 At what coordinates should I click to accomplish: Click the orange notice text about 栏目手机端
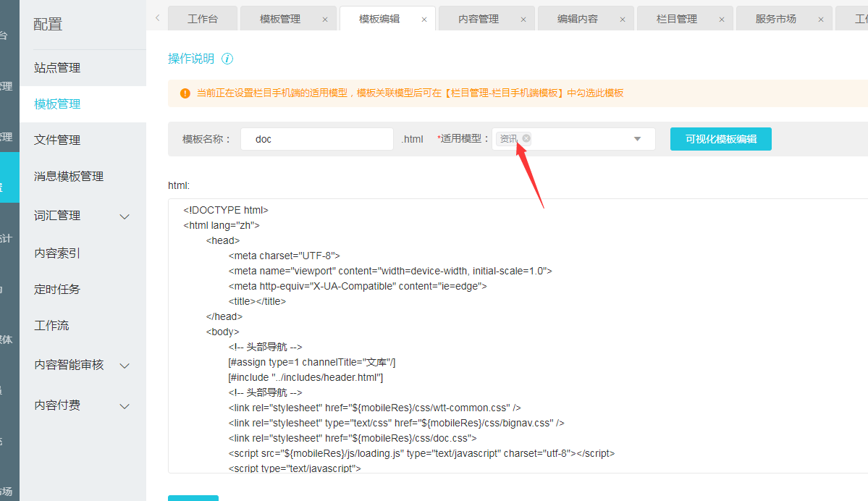click(x=410, y=93)
